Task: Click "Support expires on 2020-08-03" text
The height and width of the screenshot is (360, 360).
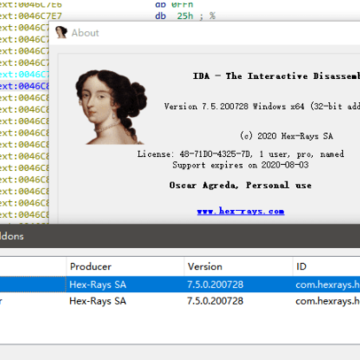Action: (240, 165)
